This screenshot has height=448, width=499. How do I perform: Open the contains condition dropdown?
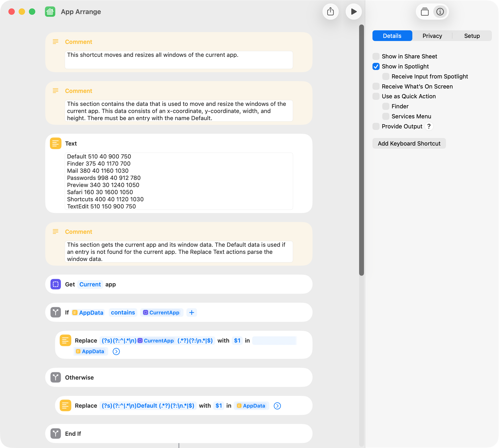[123, 313]
